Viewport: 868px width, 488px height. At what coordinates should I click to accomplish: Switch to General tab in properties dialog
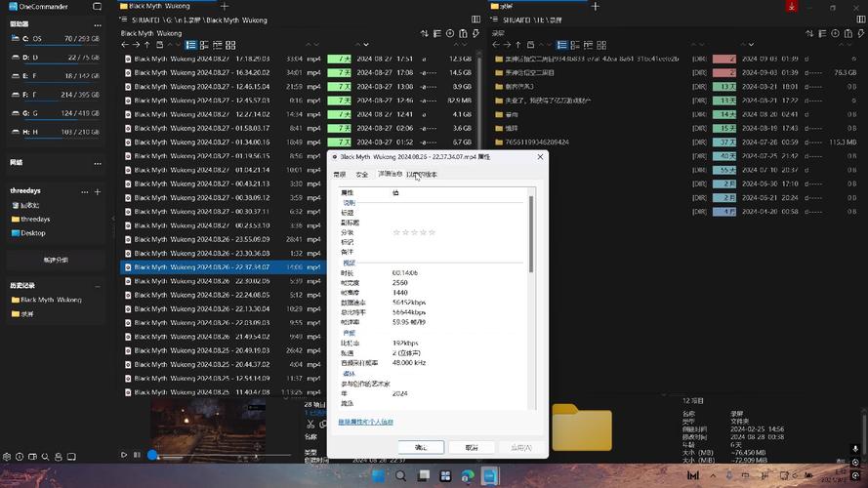(x=340, y=175)
